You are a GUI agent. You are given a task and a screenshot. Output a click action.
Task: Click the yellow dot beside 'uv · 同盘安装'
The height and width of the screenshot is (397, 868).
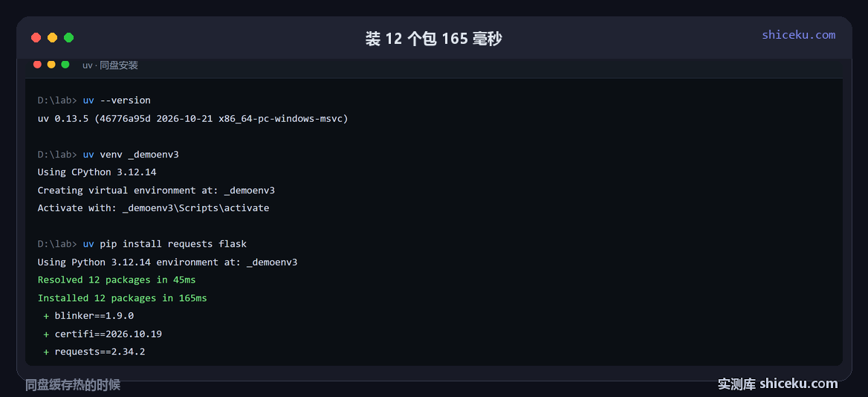(51, 64)
